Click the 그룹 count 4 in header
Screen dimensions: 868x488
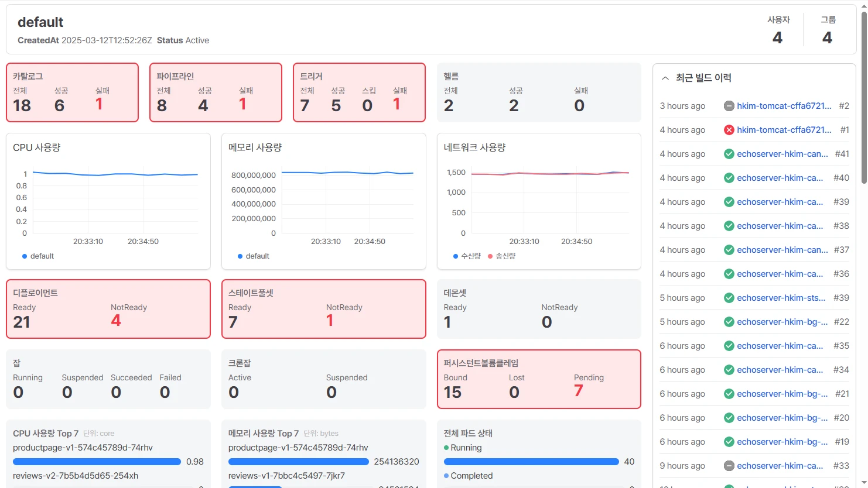[x=828, y=38]
